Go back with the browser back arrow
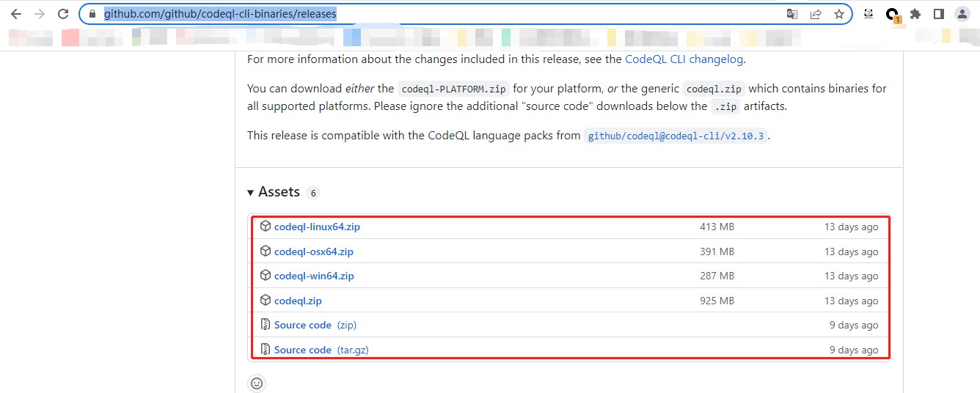 tap(15, 14)
